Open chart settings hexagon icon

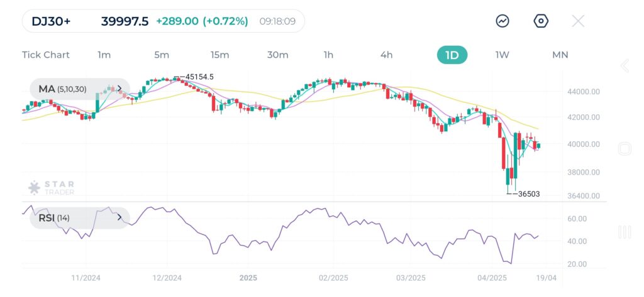pyautogui.click(x=540, y=21)
